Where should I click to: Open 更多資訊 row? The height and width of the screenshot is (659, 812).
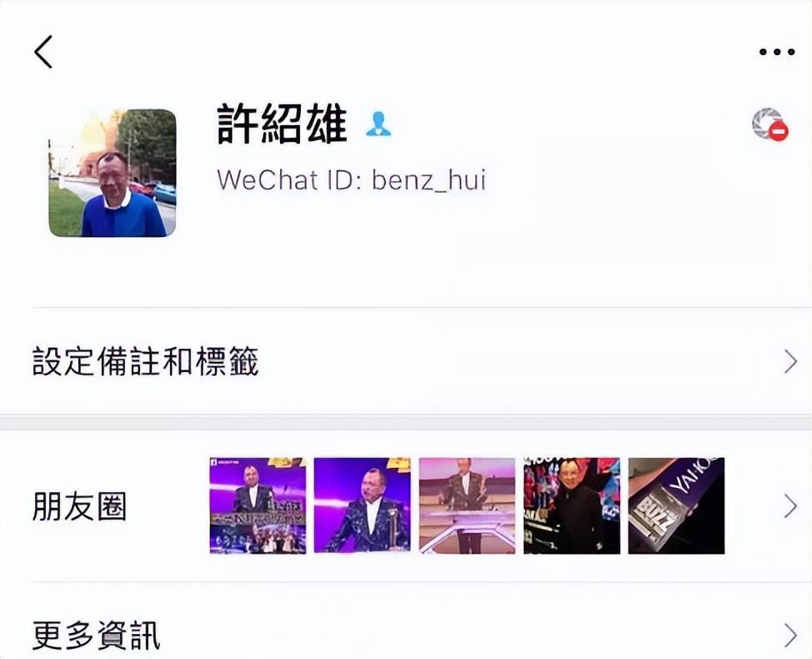[x=406, y=635]
